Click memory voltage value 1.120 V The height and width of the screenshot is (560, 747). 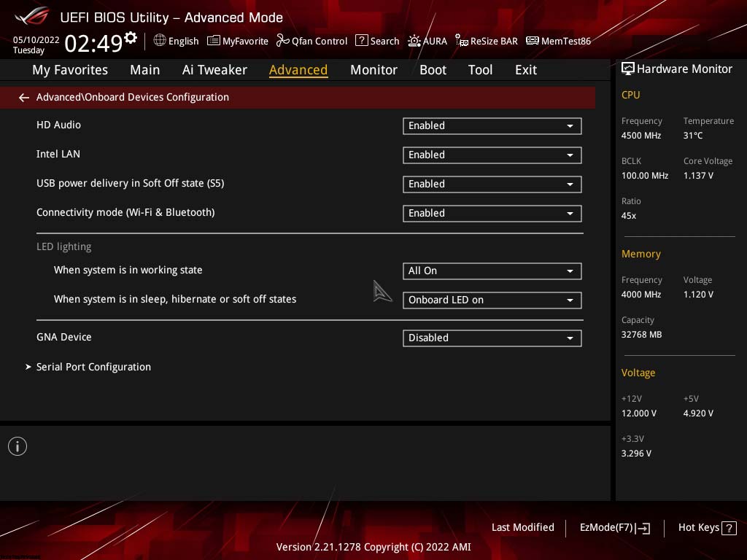click(x=698, y=295)
